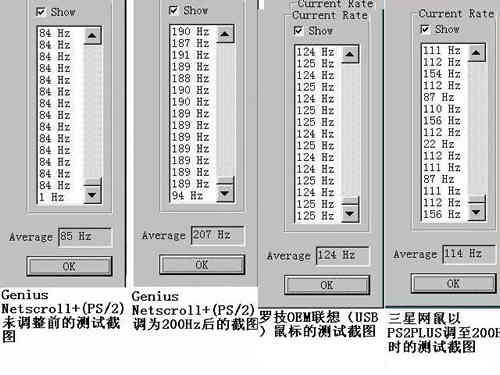
Task: Click the scrollbar thumb in the 124/125 Hz list
Action: coord(350,200)
